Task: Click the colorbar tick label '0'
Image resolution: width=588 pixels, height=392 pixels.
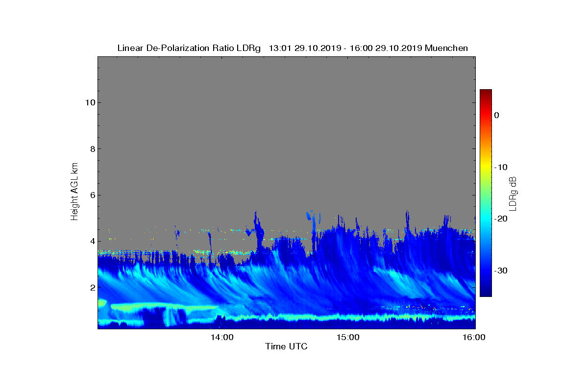Action: [x=496, y=115]
